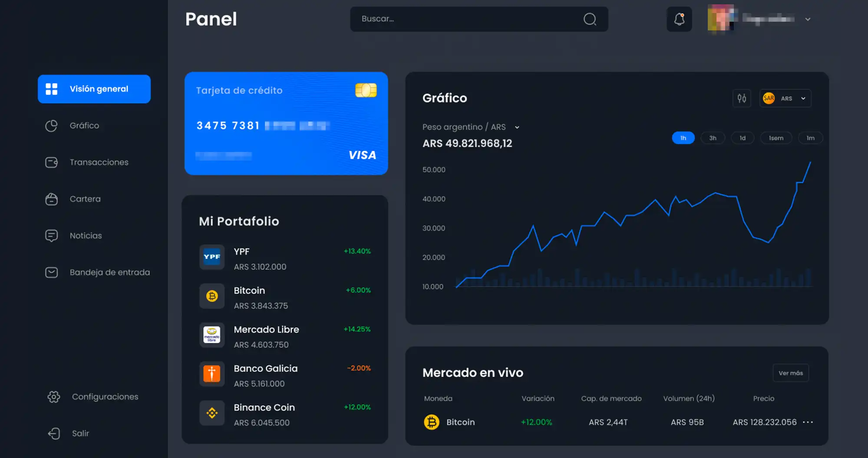Expand the Peso argentino / ARS selector
Image resolution: width=868 pixels, height=458 pixels.
pos(517,127)
